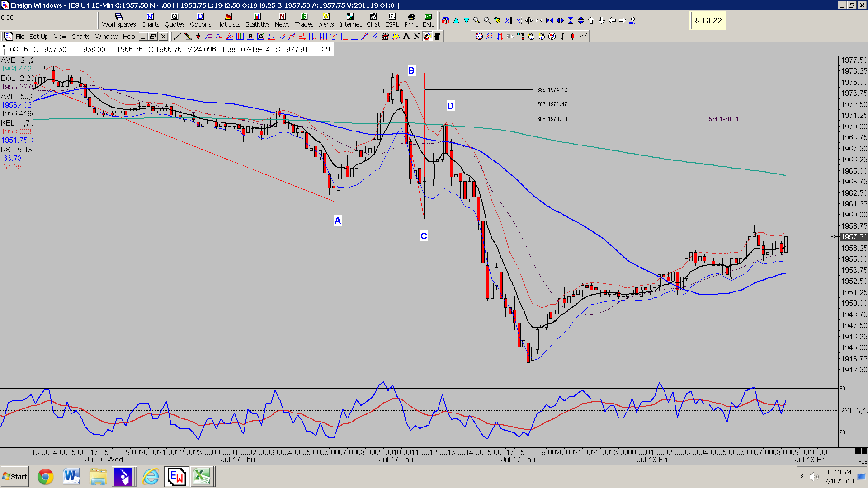Switch chart to line style

pos(583,36)
